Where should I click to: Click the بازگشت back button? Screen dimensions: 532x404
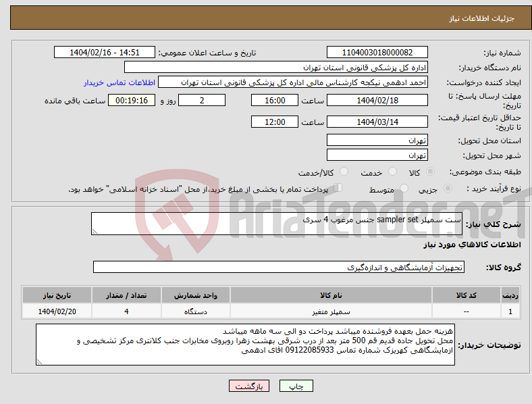tap(249, 386)
